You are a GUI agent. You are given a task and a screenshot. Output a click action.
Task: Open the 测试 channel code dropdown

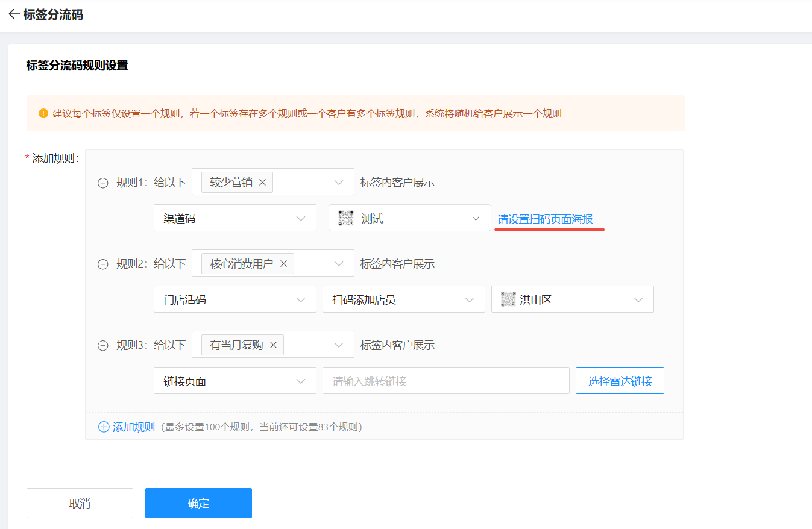click(x=410, y=218)
